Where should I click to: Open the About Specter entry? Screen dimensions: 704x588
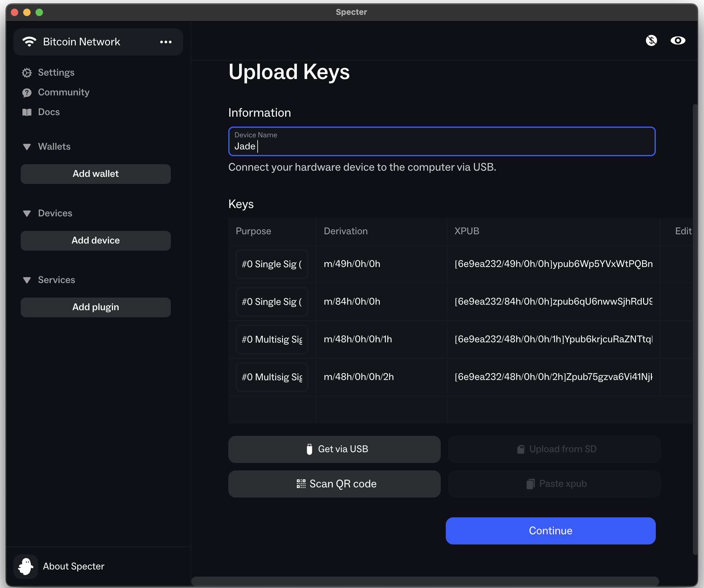(x=74, y=566)
